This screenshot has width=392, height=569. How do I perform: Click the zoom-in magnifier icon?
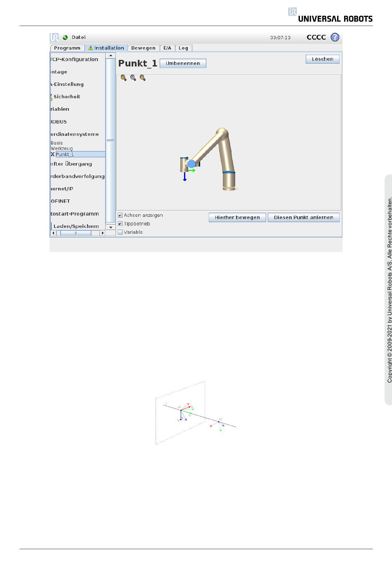click(x=123, y=78)
